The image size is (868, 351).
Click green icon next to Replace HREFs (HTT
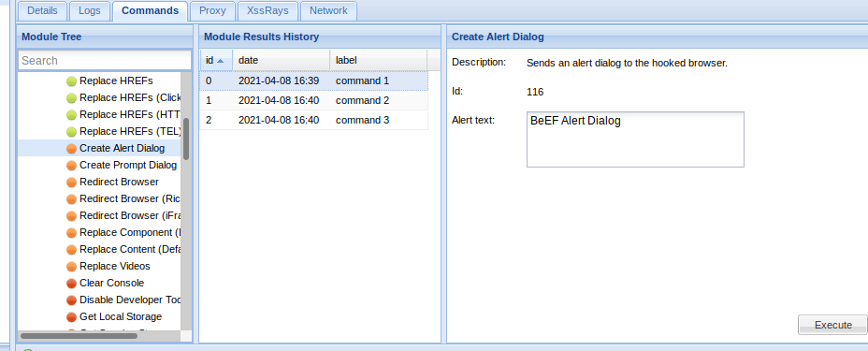(x=71, y=115)
